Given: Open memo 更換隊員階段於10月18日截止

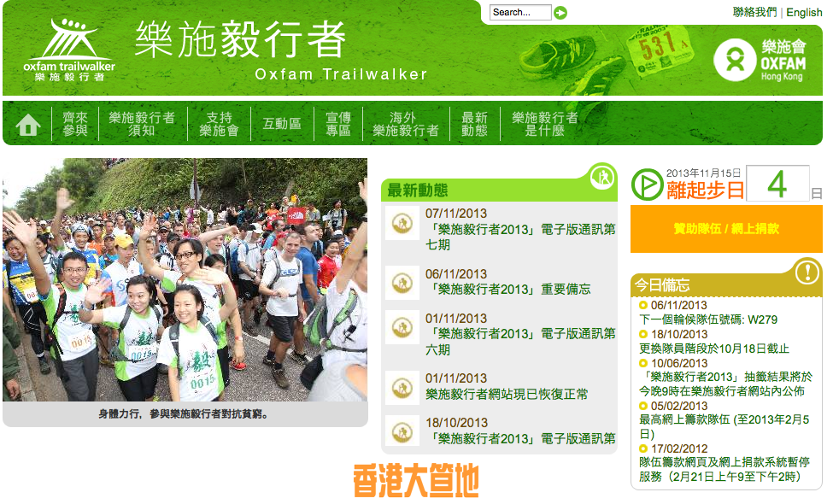Looking at the screenshot, I should (x=714, y=349).
